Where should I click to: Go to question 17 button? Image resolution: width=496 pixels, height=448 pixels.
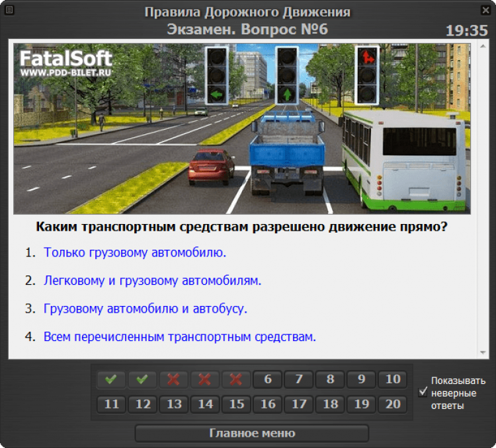299,404
